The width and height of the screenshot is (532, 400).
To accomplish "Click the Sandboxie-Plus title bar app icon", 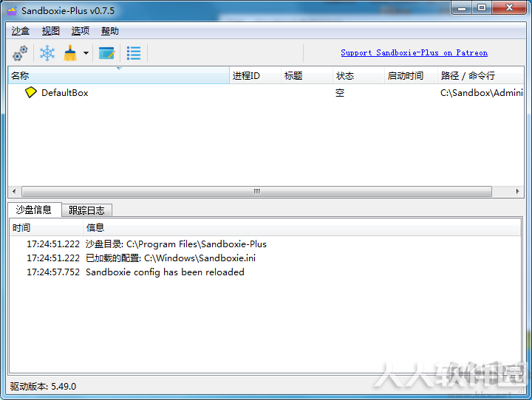I will coord(13,11).
